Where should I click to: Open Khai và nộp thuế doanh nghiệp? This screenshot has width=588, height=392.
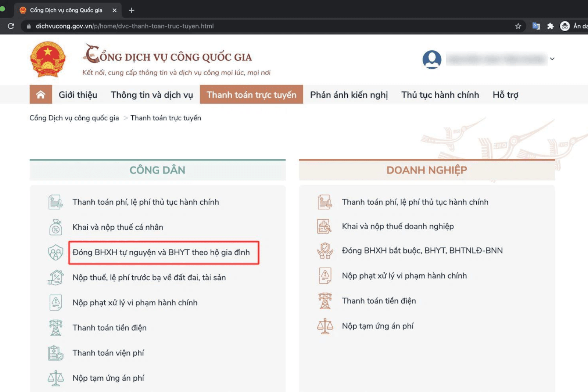click(398, 226)
